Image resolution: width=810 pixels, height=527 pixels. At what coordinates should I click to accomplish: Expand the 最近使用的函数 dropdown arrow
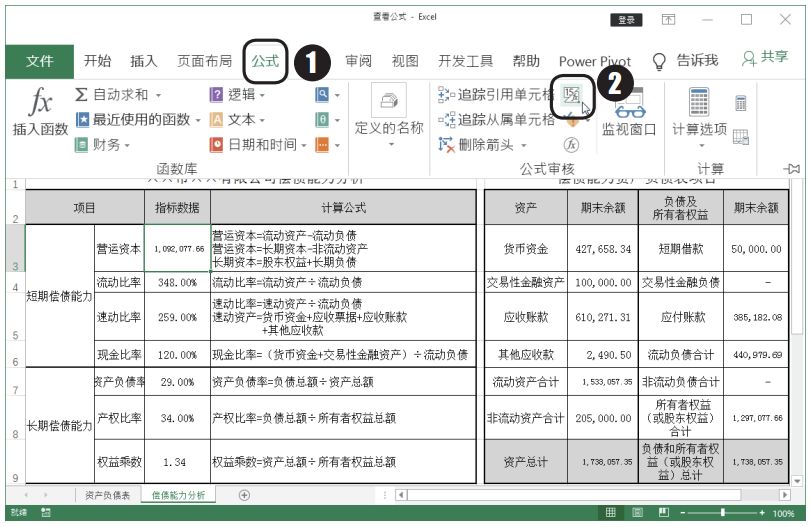tap(198, 121)
